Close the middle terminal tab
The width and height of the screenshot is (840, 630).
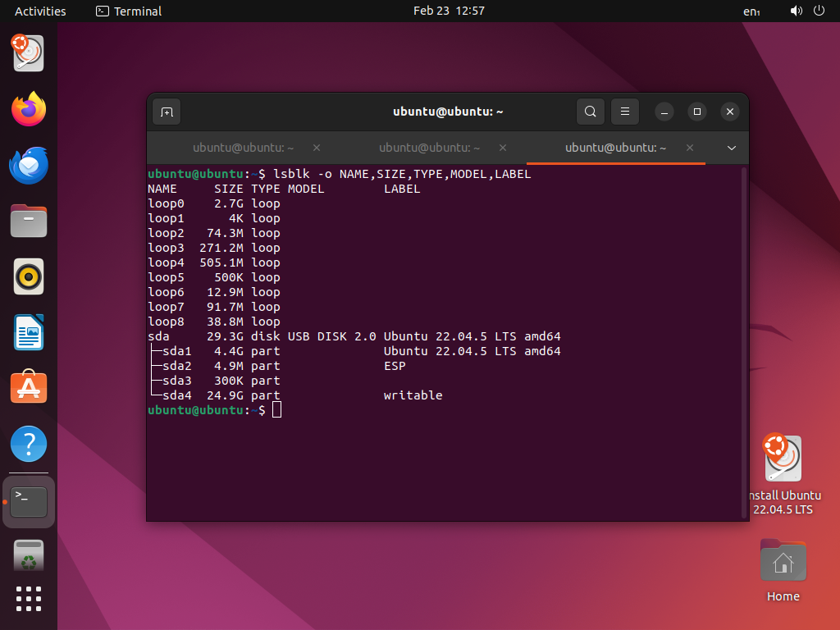pos(502,148)
